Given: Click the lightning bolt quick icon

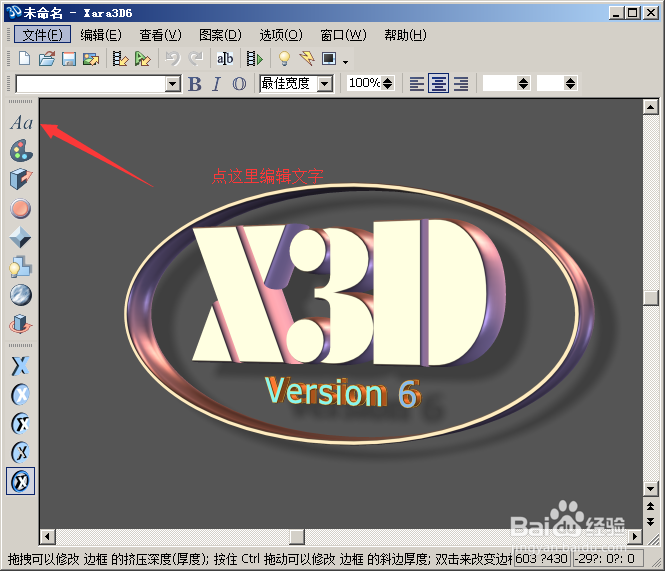Looking at the screenshot, I should [307, 58].
